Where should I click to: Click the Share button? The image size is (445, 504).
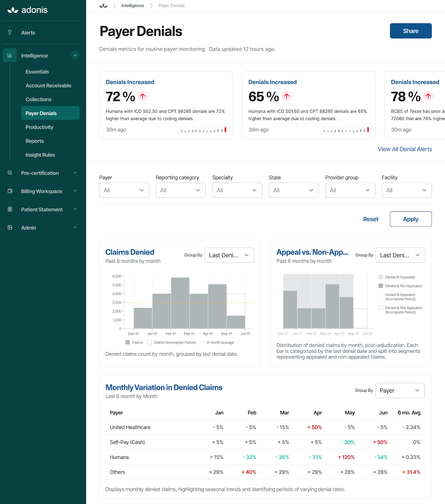tap(411, 31)
